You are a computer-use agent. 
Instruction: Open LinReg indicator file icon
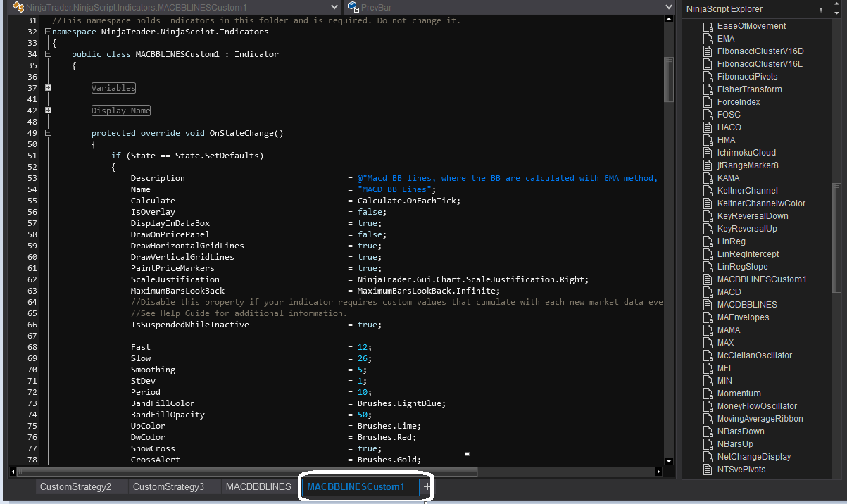point(708,241)
